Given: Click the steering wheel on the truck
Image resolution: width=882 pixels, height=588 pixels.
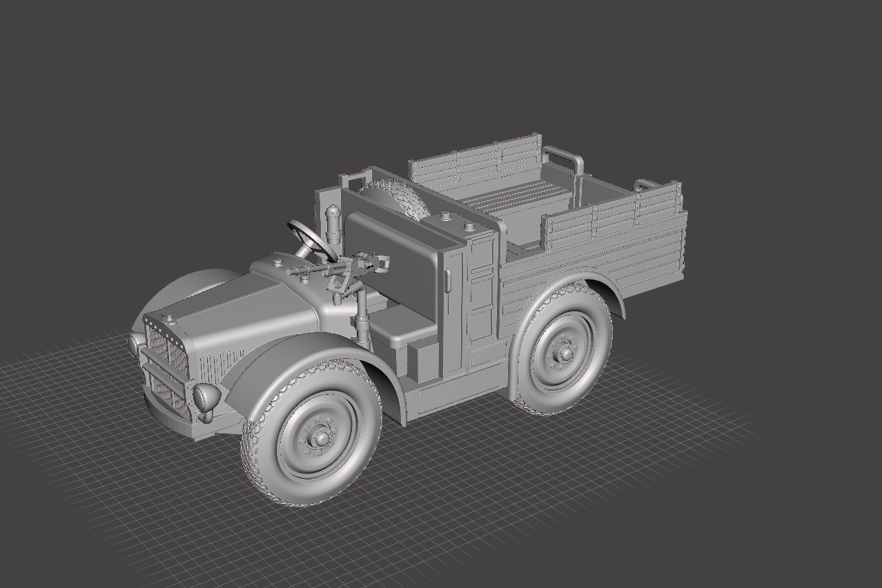Looking at the screenshot, I should [x=311, y=239].
